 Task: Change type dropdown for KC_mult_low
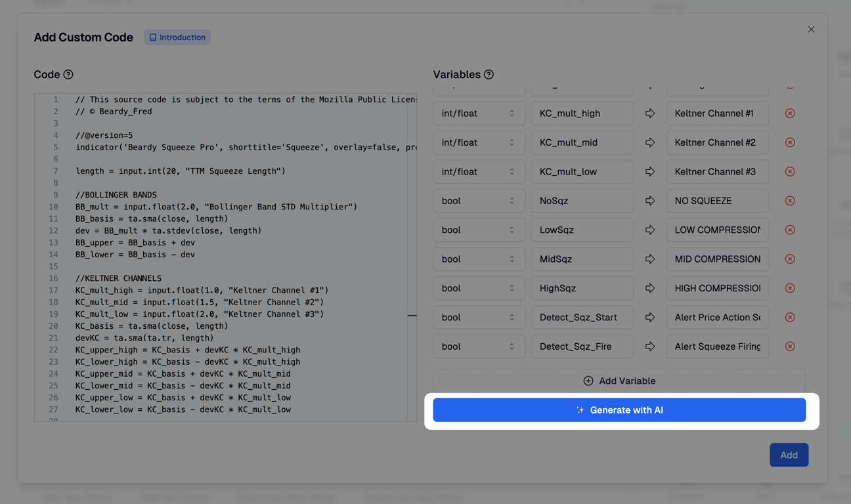coord(479,171)
